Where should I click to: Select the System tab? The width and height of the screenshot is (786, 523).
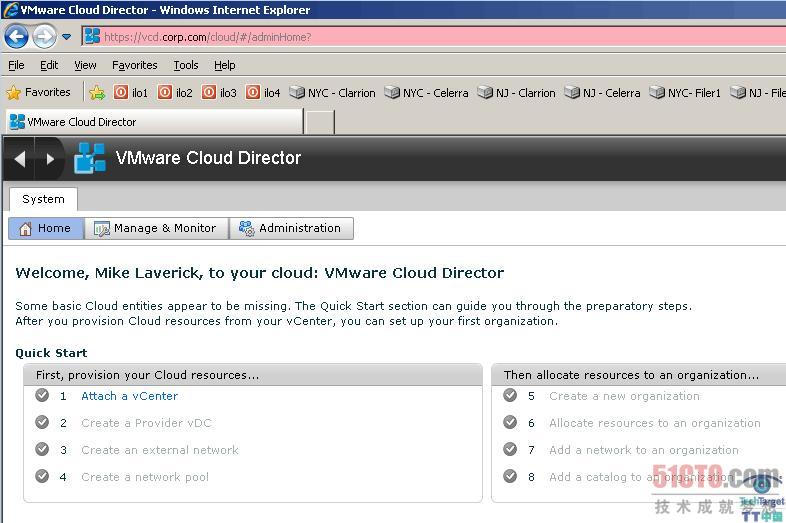tap(43, 199)
